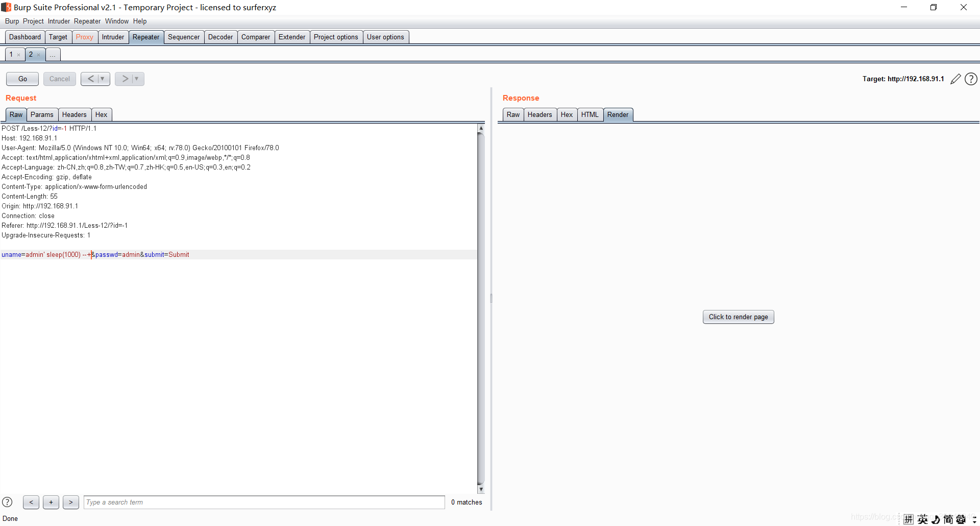Screen dimensions: 980x526
Task: Click the IME 英 language mode icon
Action: [x=922, y=519]
